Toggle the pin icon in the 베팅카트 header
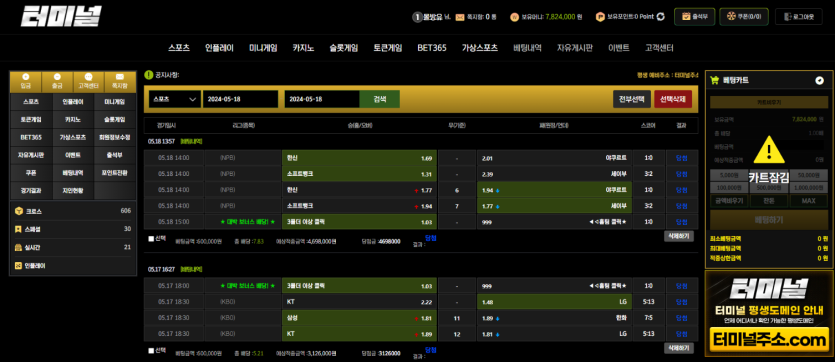 [x=820, y=80]
